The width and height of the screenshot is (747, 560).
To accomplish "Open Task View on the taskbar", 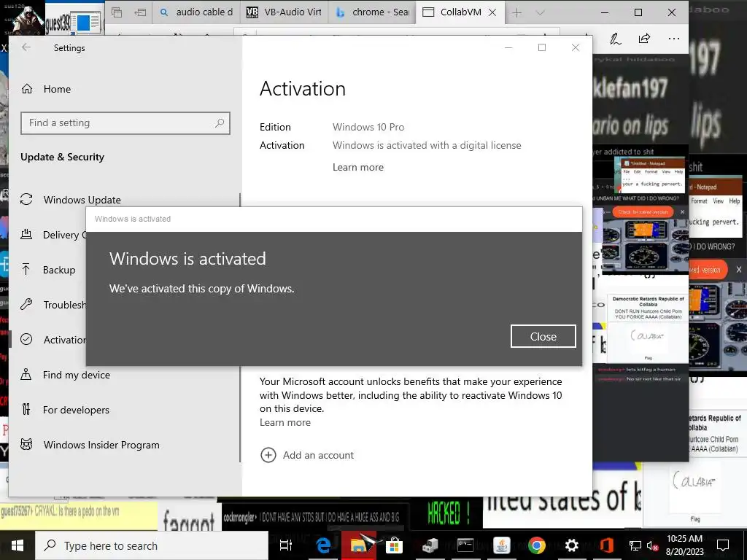I will click(x=285, y=545).
